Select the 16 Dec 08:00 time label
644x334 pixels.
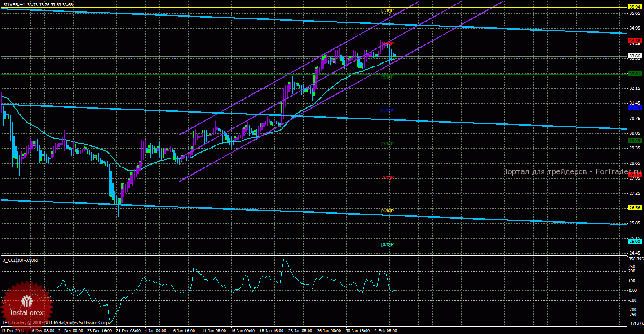41,331
